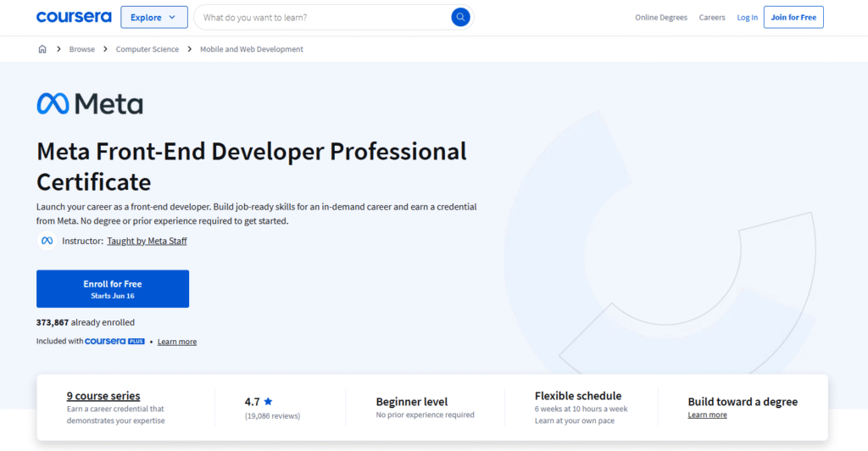The height and width of the screenshot is (451, 868).
Task: Open the Coursera logo homepage link
Action: click(74, 17)
